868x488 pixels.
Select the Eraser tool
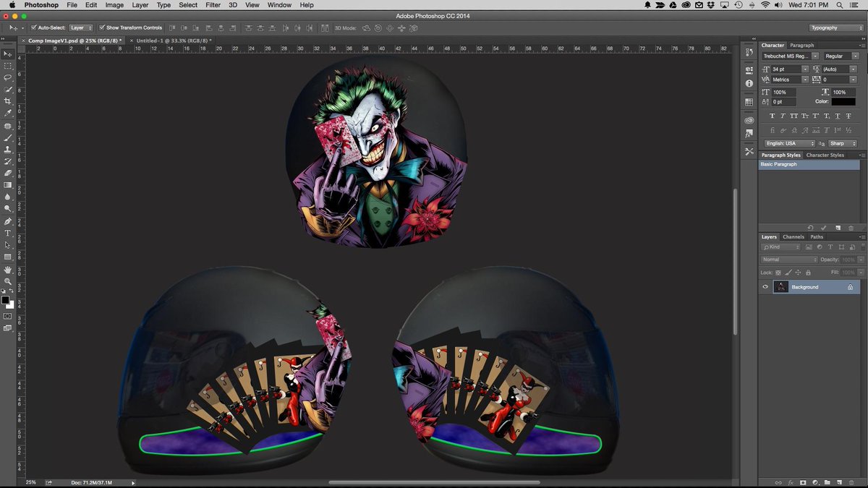point(8,173)
